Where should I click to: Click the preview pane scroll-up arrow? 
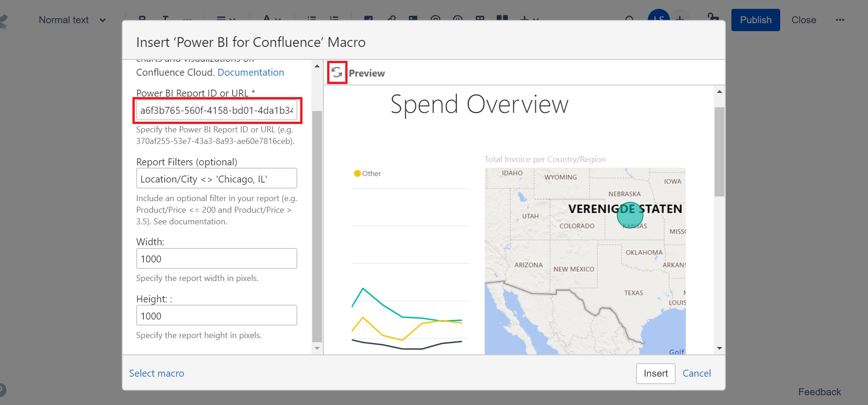[x=719, y=91]
